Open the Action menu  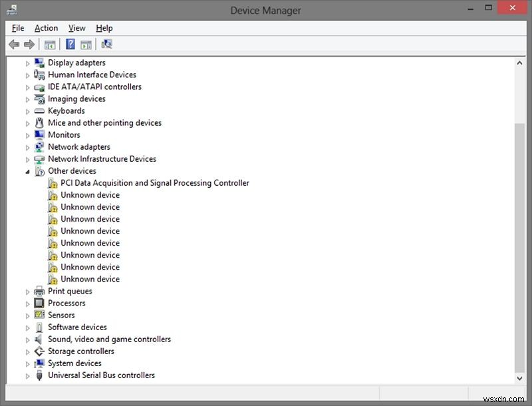(46, 28)
